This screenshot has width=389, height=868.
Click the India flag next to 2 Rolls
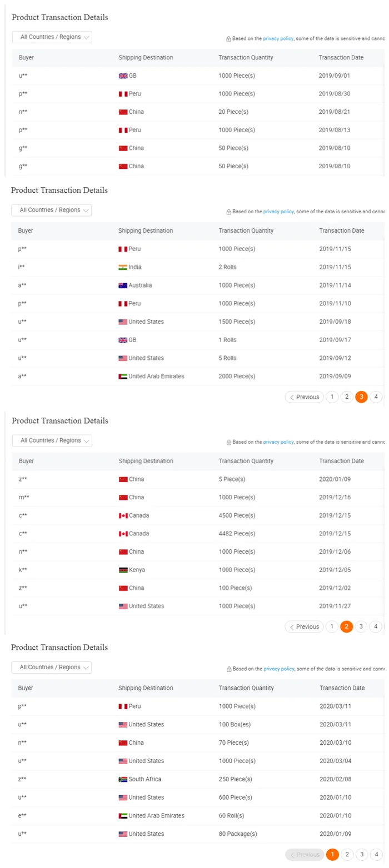tap(123, 267)
